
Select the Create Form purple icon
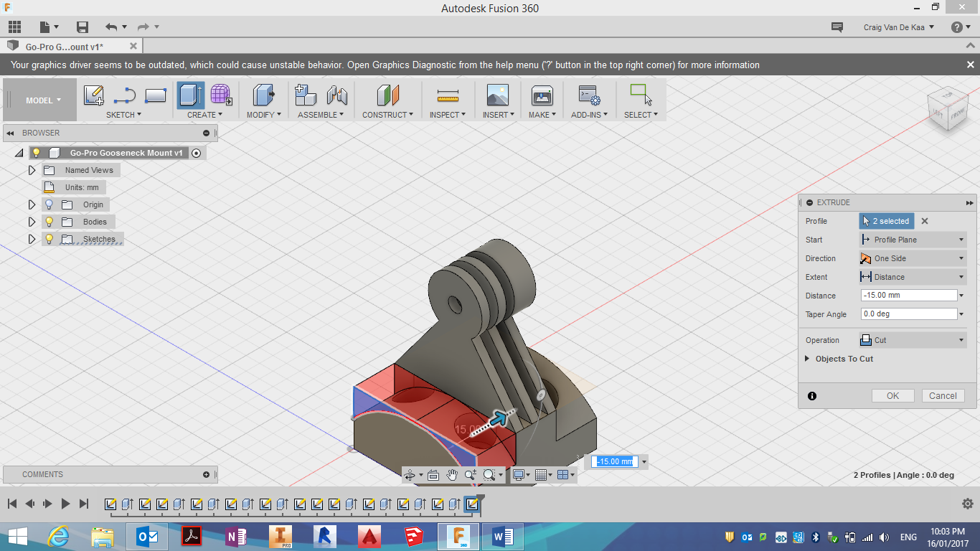[x=221, y=95]
